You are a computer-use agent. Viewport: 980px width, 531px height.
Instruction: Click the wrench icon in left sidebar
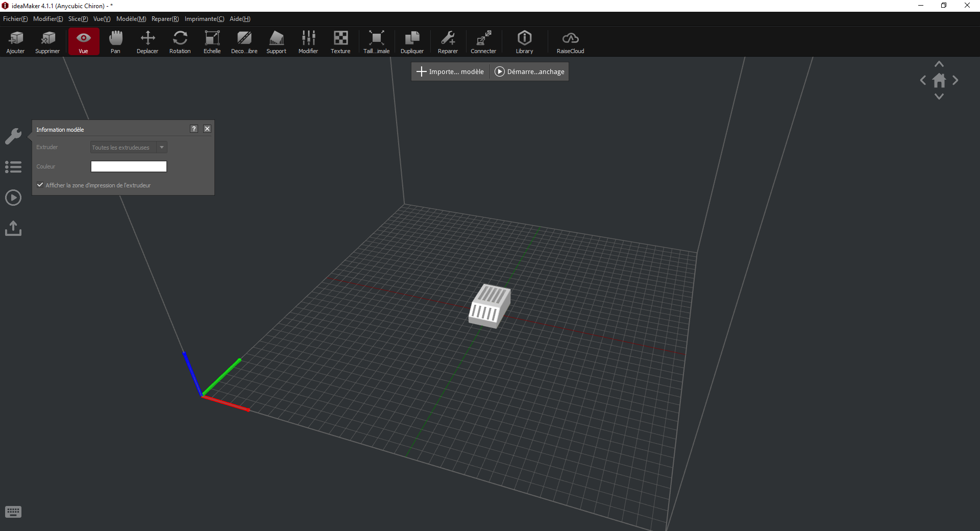coord(13,136)
